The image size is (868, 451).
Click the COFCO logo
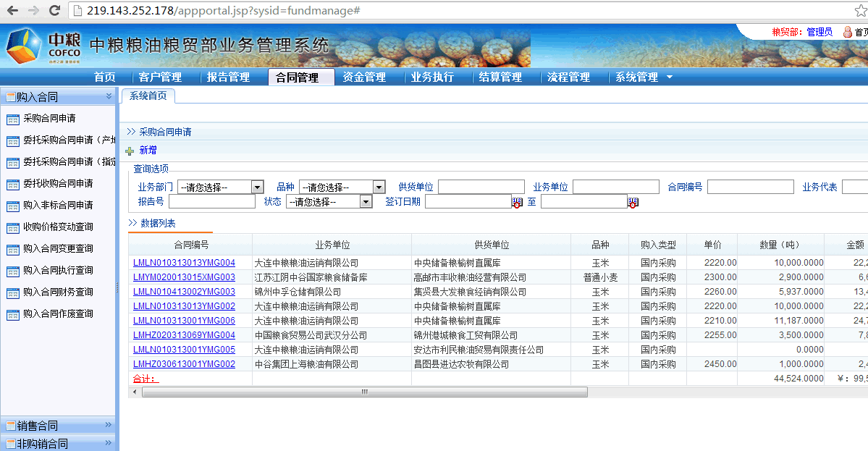(x=43, y=46)
